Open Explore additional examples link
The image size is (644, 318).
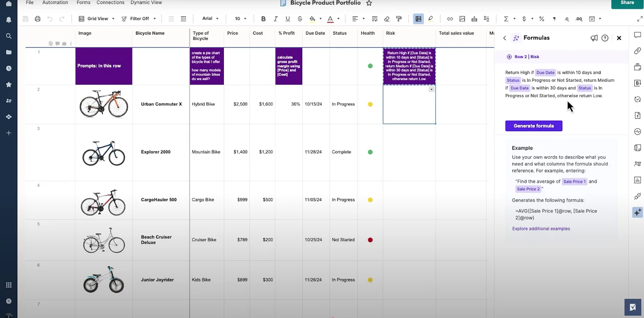point(541,229)
